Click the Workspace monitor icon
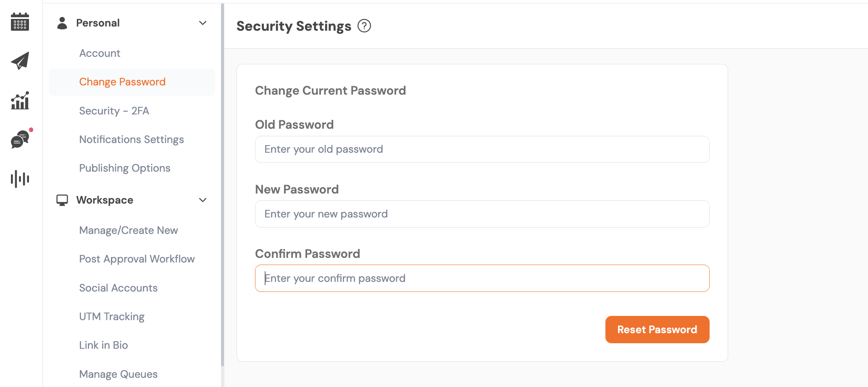 tap(62, 200)
